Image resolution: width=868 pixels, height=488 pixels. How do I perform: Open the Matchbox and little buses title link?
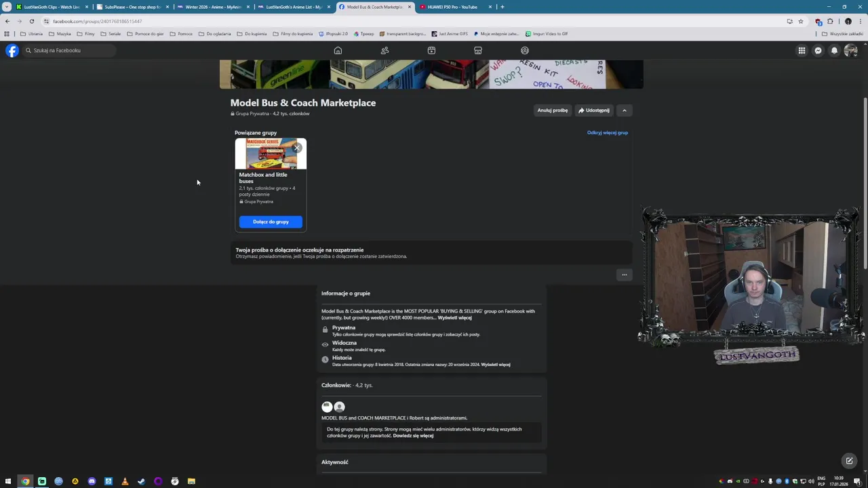click(263, 178)
